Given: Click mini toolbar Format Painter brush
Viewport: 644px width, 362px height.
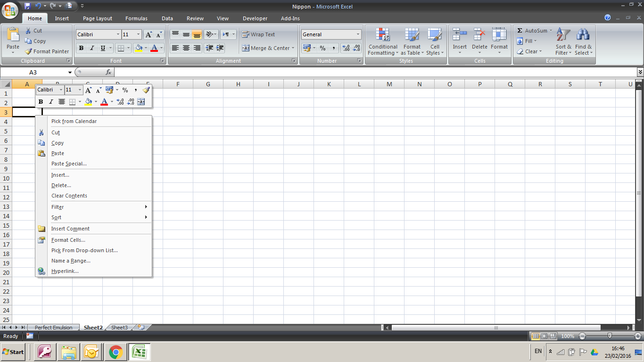Looking at the screenshot, I should coord(146,90).
